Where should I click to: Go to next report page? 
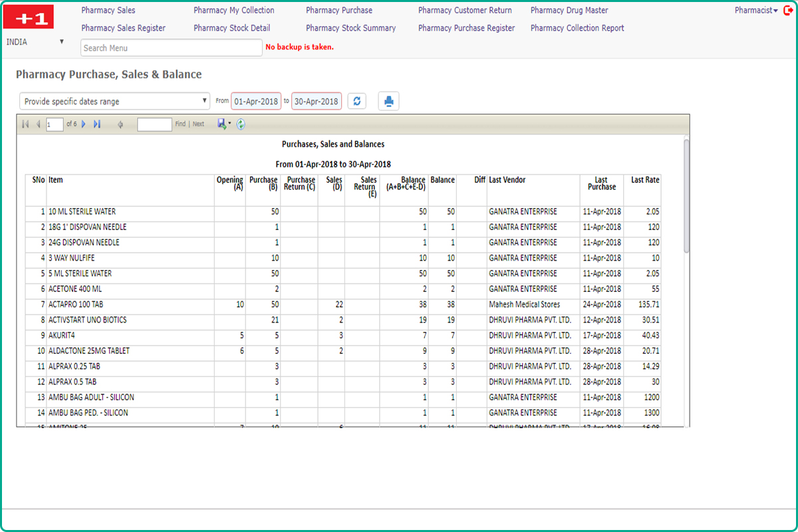coord(84,124)
